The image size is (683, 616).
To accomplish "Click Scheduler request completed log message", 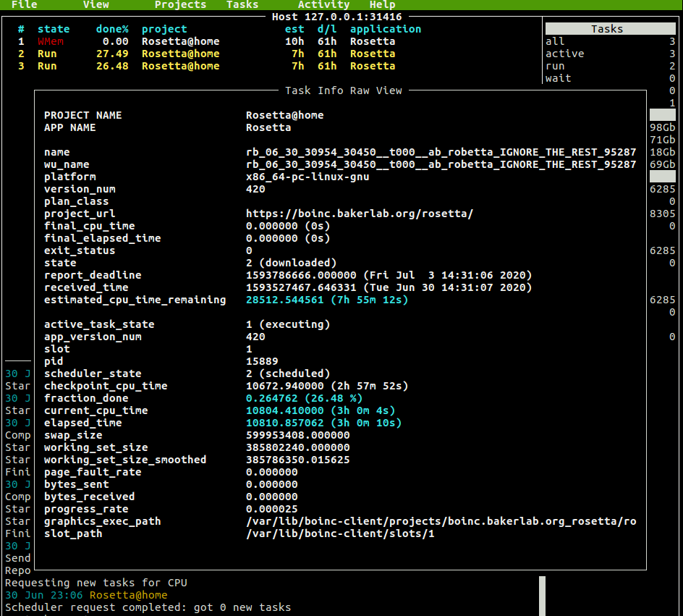I will 148,608.
